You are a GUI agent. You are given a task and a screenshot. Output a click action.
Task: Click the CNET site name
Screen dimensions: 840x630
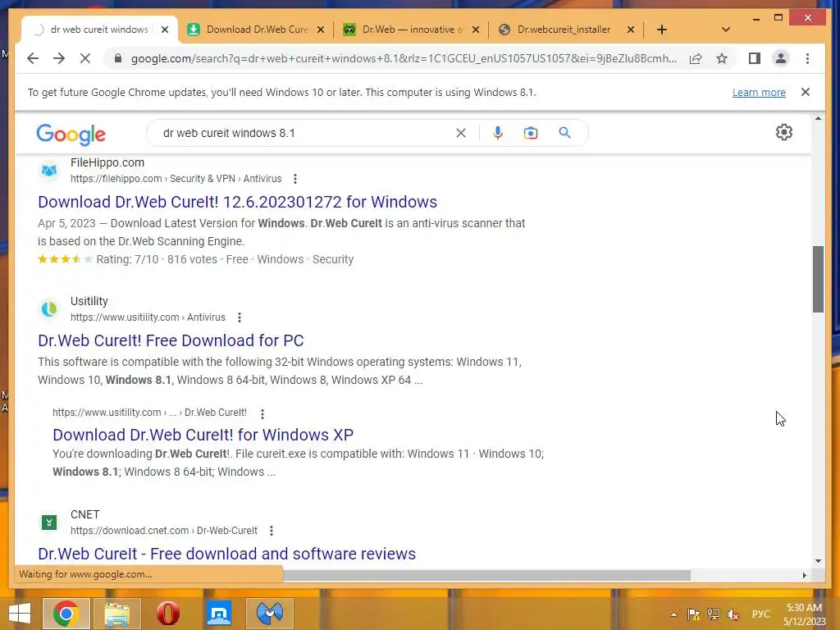click(84, 514)
